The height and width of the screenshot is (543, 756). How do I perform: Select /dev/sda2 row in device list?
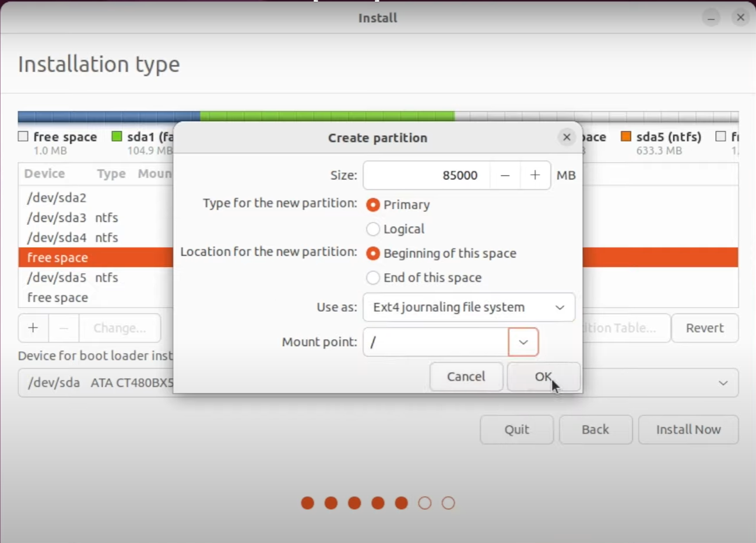click(96, 198)
